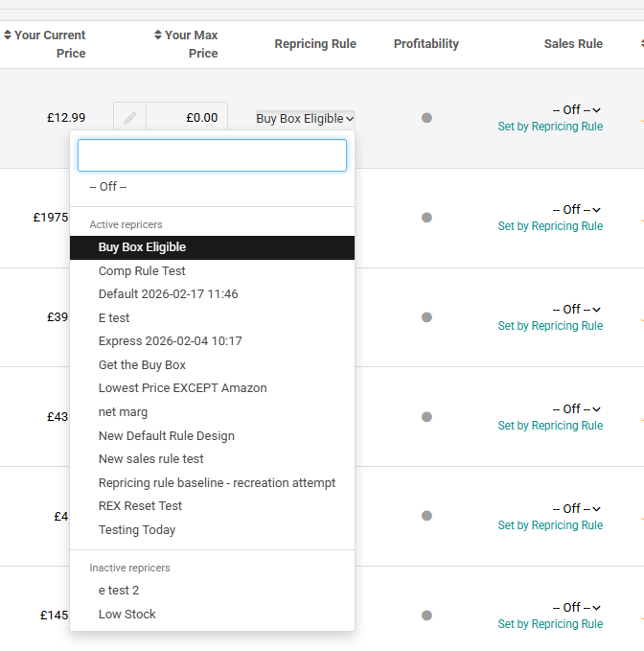The width and height of the screenshot is (644, 651).
Task: Click profitability dot in £12.99 row
Action: (x=426, y=118)
